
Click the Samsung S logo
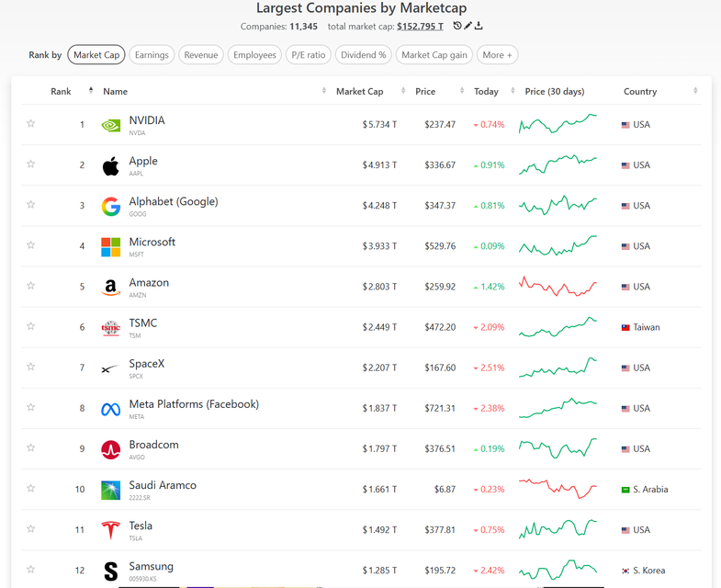111,571
